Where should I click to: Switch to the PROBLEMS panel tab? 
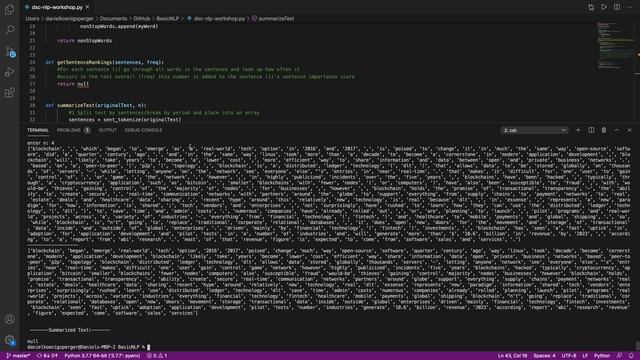coord(69,130)
